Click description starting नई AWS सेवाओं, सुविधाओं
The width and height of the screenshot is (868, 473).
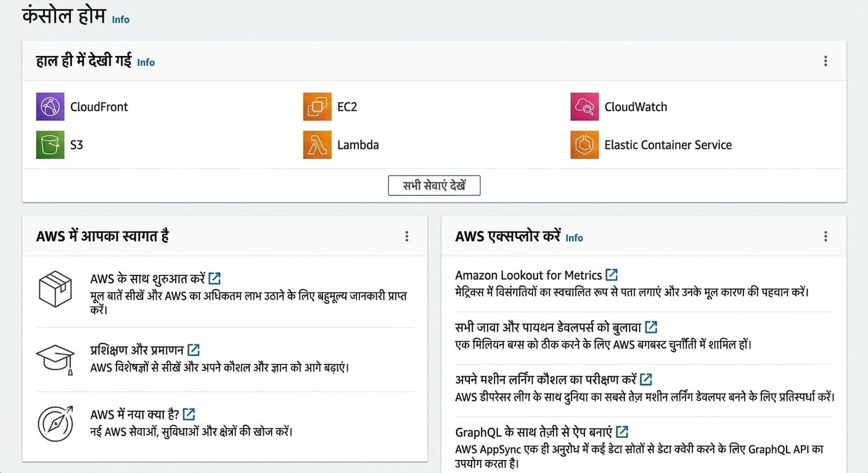tap(191, 432)
